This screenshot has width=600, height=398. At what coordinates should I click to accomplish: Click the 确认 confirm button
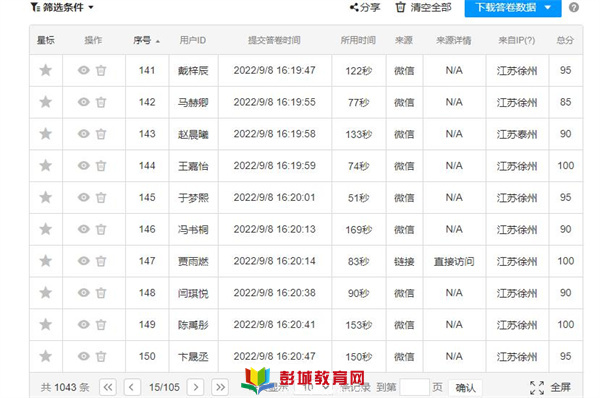(x=465, y=388)
